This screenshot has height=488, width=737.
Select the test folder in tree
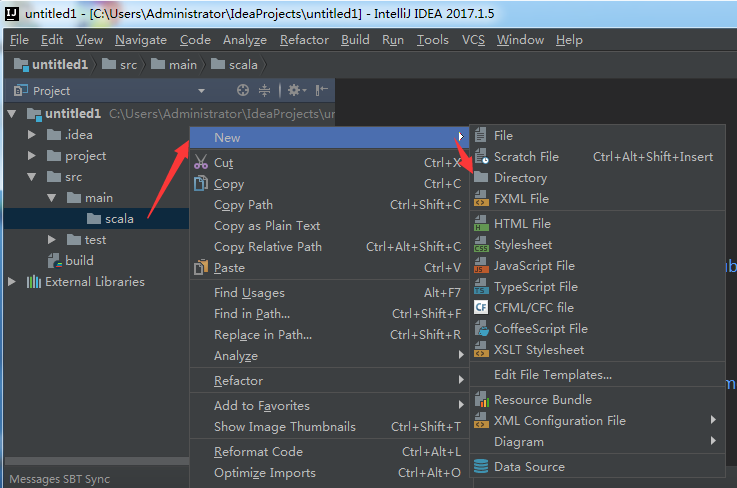(x=87, y=240)
